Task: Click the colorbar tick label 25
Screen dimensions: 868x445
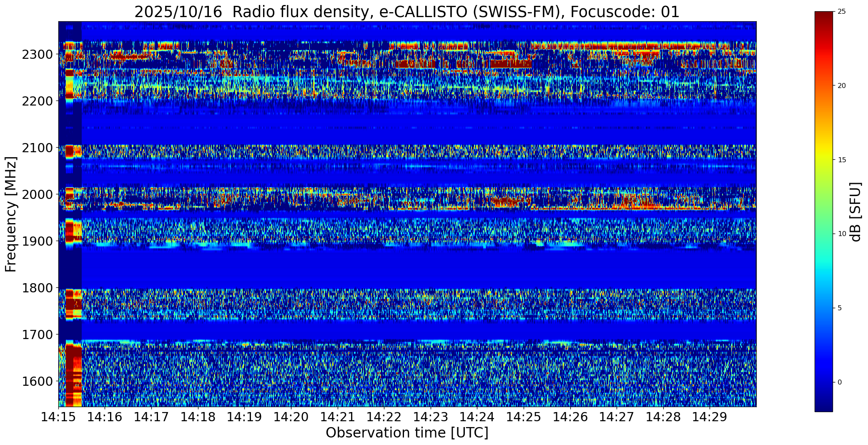Action: (x=842, y=12)
